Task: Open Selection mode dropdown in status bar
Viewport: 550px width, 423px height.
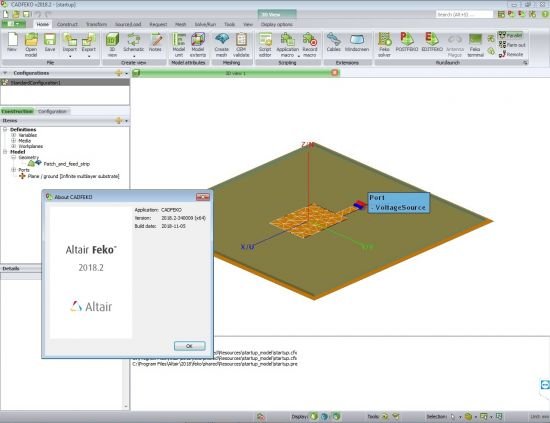Action: coord(460,417)
